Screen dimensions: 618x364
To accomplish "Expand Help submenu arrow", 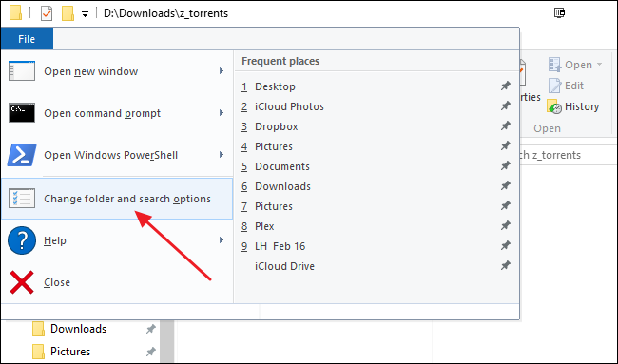I will point(222,239).
